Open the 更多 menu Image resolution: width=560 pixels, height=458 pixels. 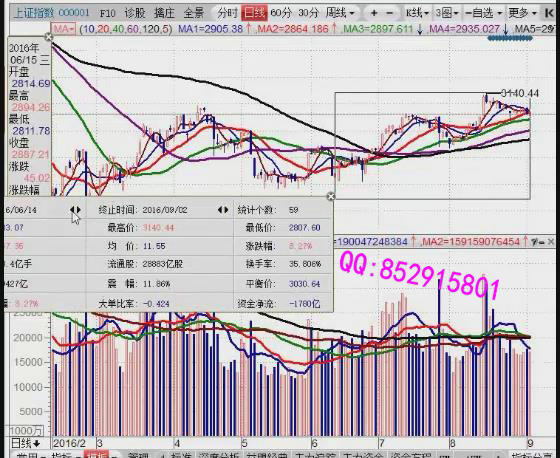pyautogui.click(x=522, y=13)
